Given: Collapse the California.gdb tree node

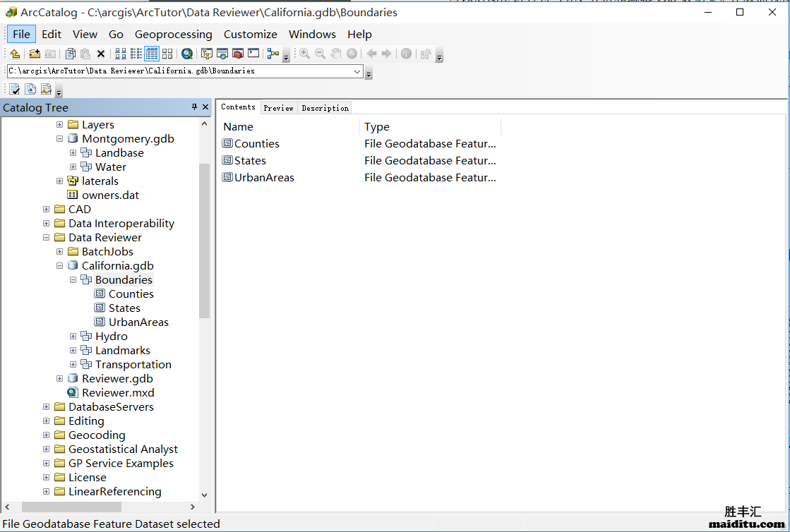Looking at the screenshot, I should point(60,266).
